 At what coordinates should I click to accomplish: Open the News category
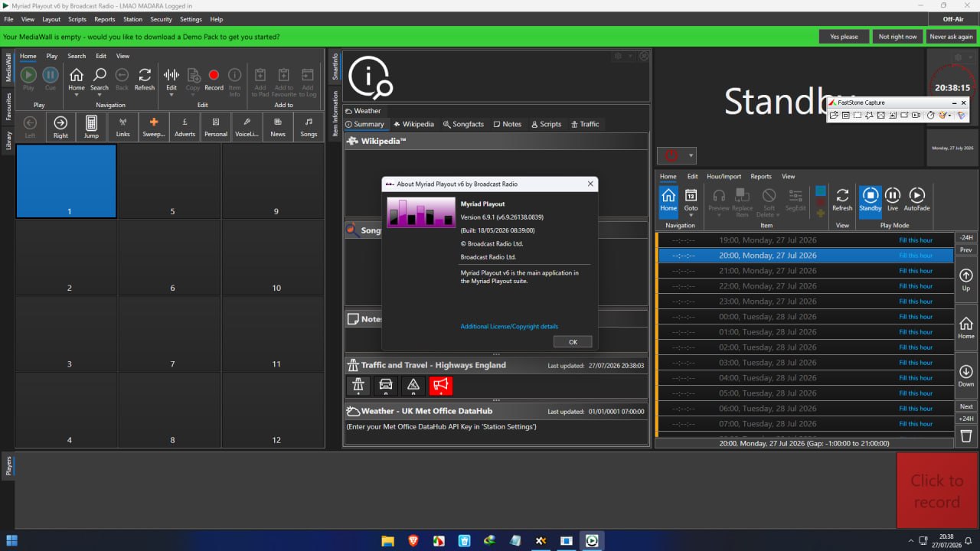click(x=278, y=126)
